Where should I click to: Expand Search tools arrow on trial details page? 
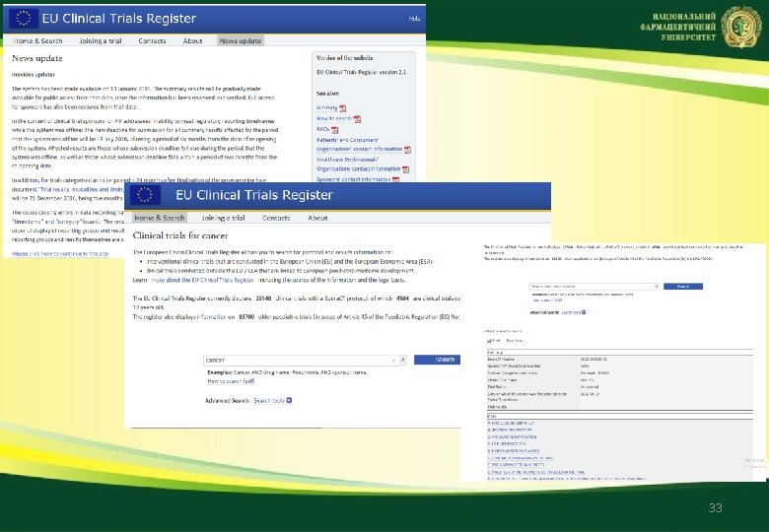584,312
